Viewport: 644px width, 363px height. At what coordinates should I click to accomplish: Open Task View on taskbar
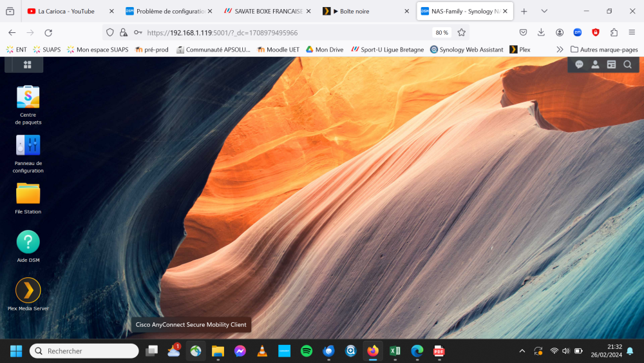[151, 351]
